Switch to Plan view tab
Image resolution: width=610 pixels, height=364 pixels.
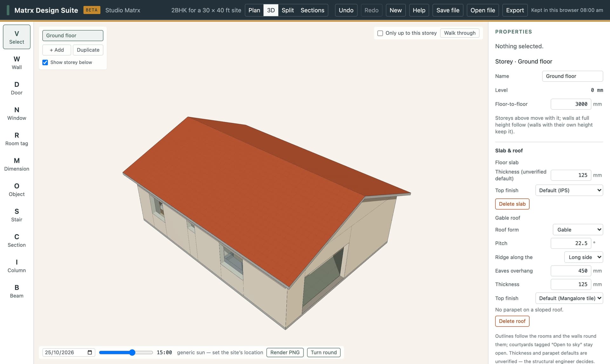click(x=254, y=10)
